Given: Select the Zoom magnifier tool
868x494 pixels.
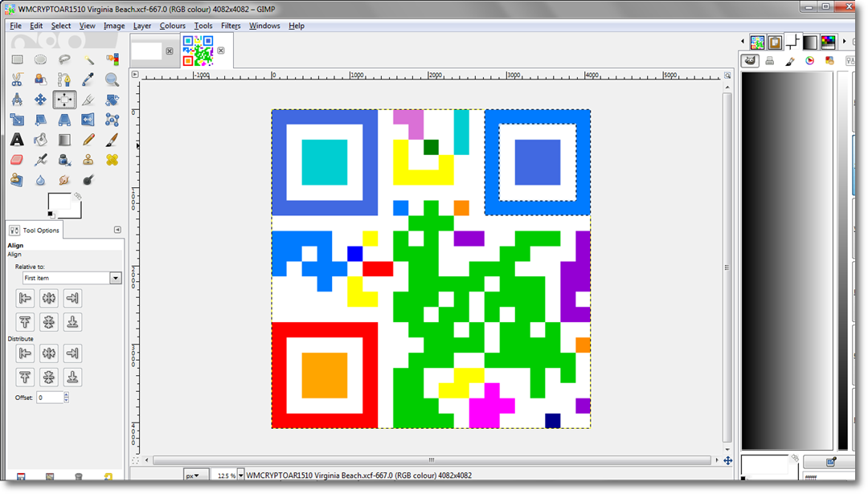Looking at the screenshot, I should coord(112,80).
